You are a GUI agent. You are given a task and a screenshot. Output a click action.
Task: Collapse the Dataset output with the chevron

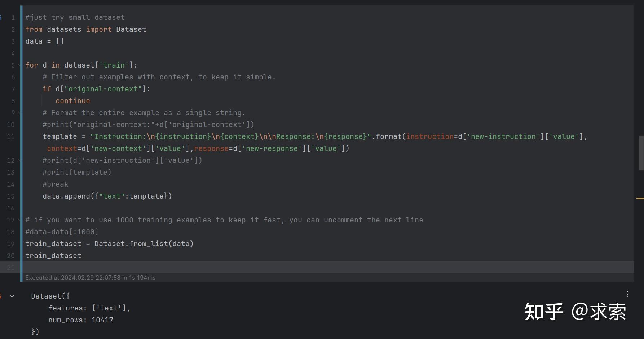coord(12,296)
